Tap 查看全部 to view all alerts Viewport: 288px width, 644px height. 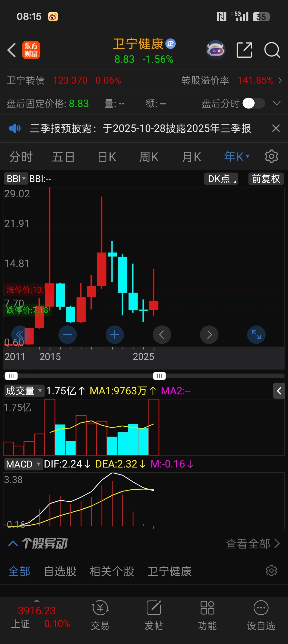coord(253,544)
